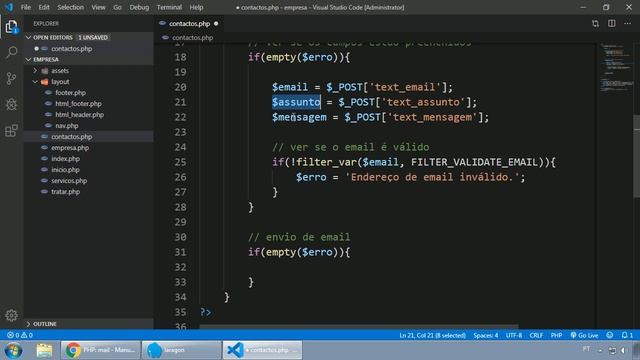Select the VS Code taskbar button
This screenshot has width=640, height=360.
tap(262, 350)
